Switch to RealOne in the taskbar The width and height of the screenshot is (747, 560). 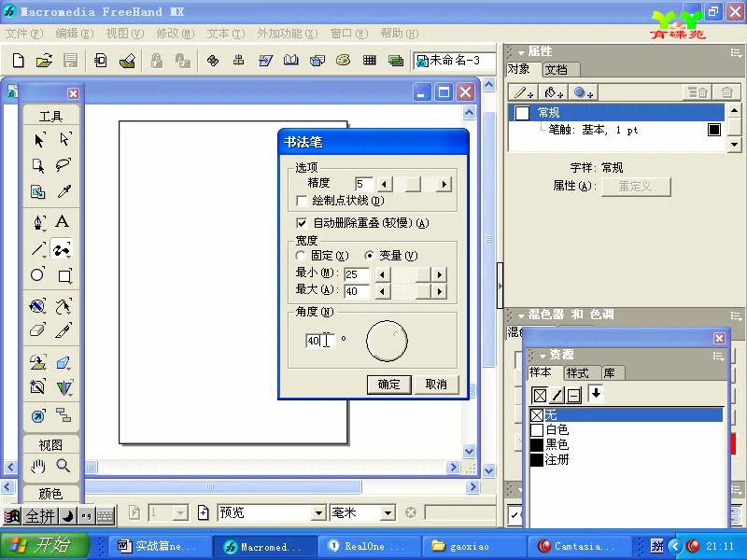coord(368,546)
